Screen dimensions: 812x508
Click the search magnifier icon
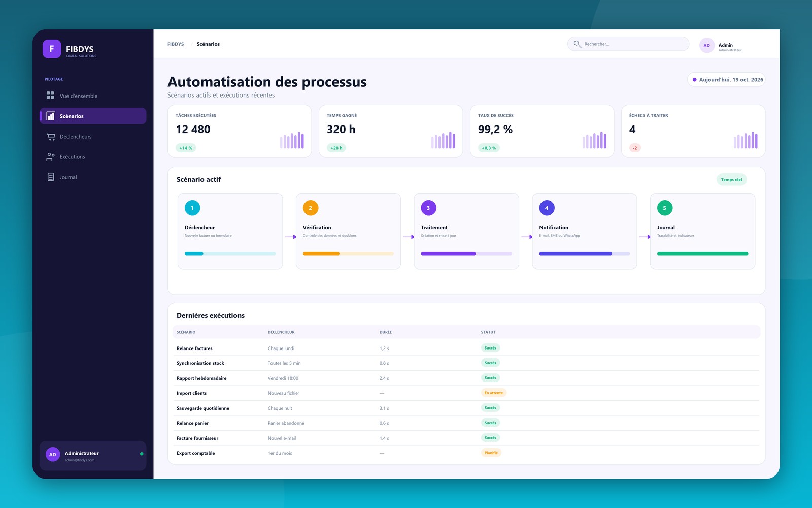(x=577, y=44)
